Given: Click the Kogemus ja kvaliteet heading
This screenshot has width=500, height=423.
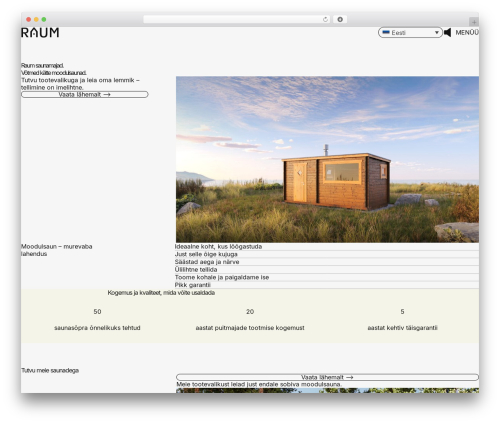Looking at the screenshot, I should [x=161, y=293].
